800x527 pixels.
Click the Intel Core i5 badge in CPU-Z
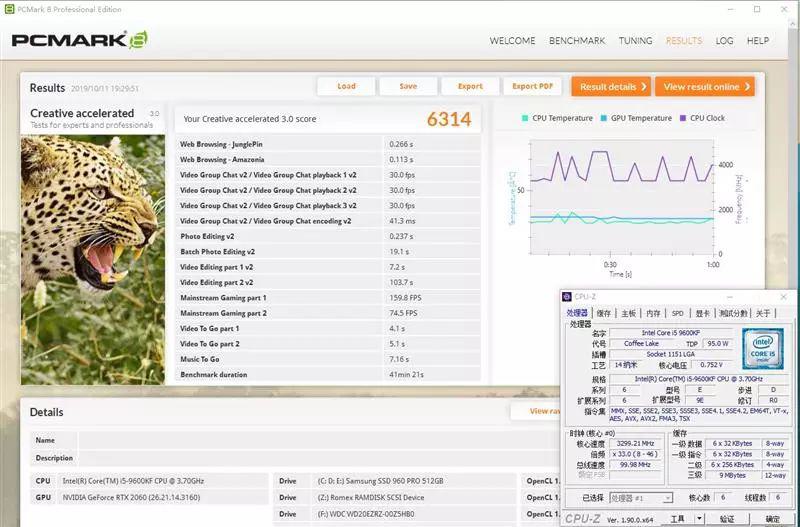[x=762, y=349]
